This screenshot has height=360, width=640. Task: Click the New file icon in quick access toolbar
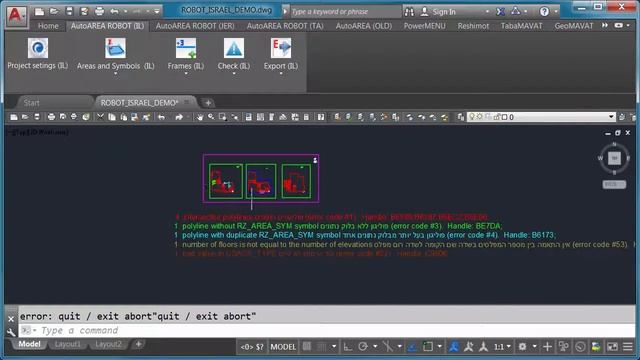point(40,11)
